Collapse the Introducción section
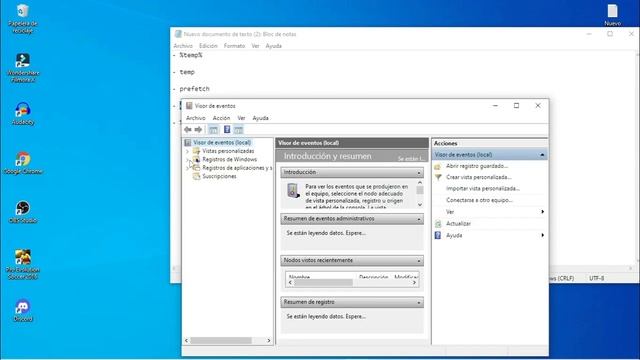Image resolution: width=640 pixels, height=360 pixels. tap(419, 173)
